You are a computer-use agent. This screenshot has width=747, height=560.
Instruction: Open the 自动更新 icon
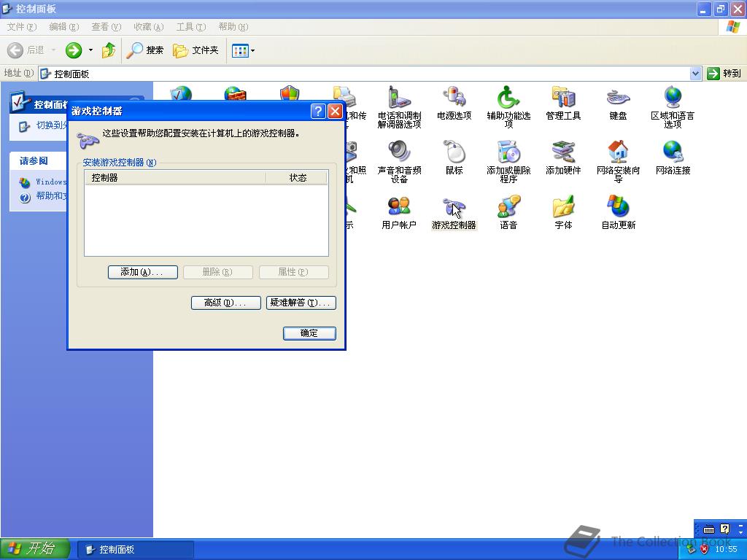pyautogui.click(x=618, y=212)
